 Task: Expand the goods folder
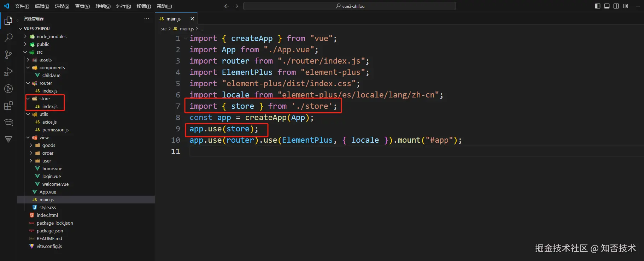tap(48, 145)
